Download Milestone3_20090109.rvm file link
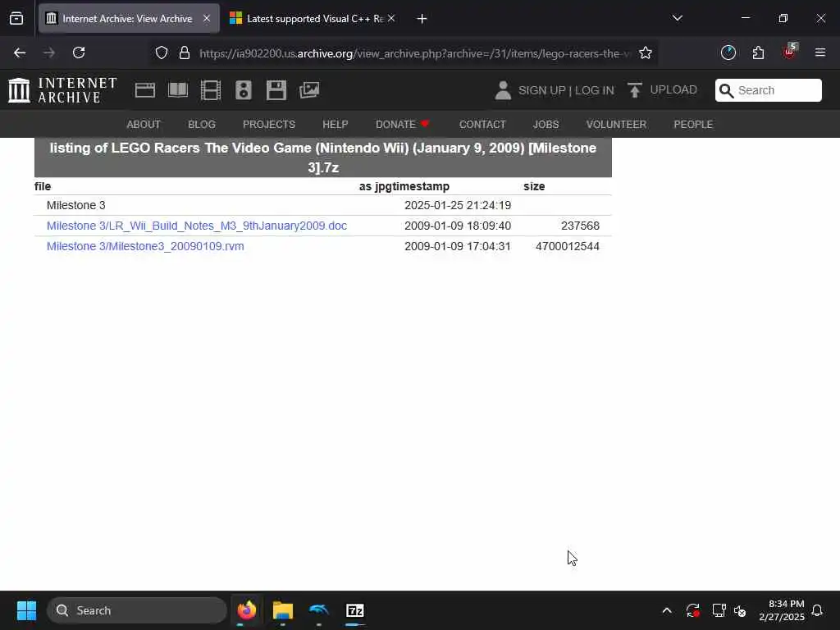This screenshot has width=840, height=630. pos(145,246)
